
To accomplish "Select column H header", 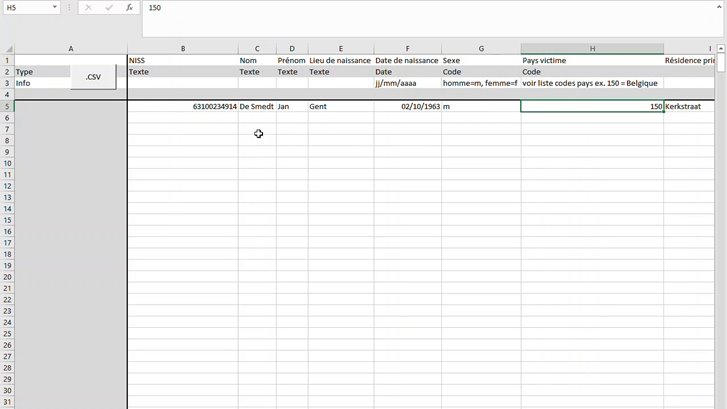I will (592, 49).
